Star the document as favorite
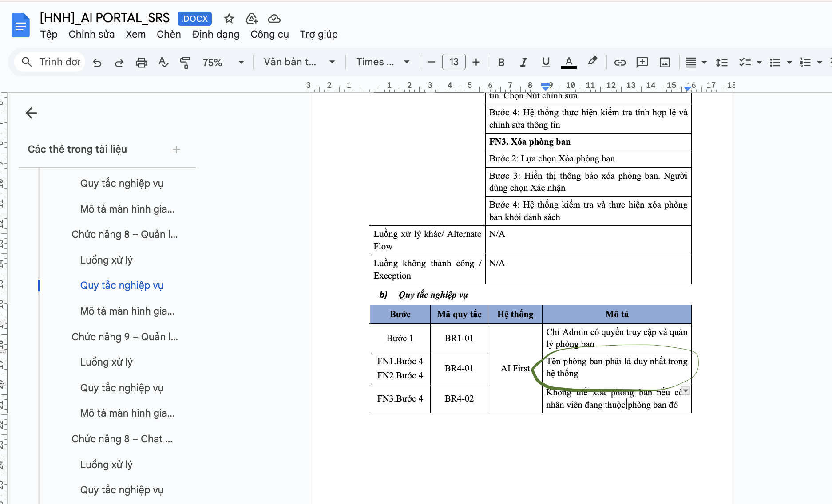 229,19
